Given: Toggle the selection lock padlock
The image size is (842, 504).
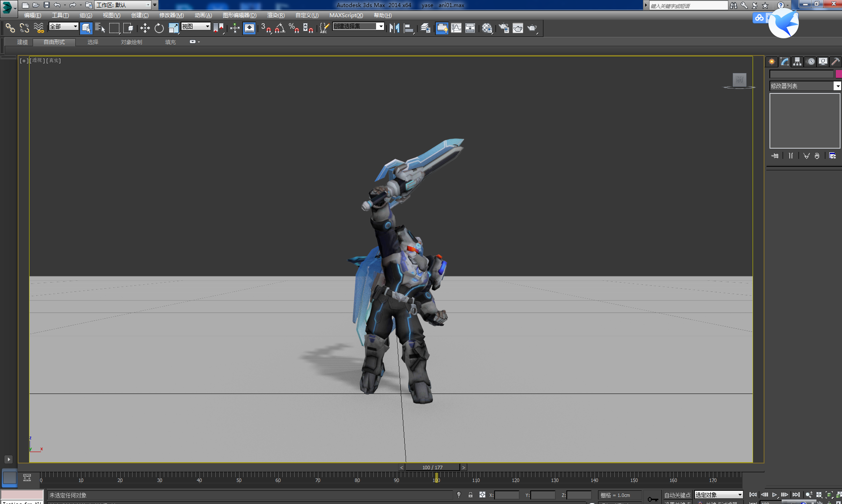Looking at the screenshot, I should pos(470,495).
